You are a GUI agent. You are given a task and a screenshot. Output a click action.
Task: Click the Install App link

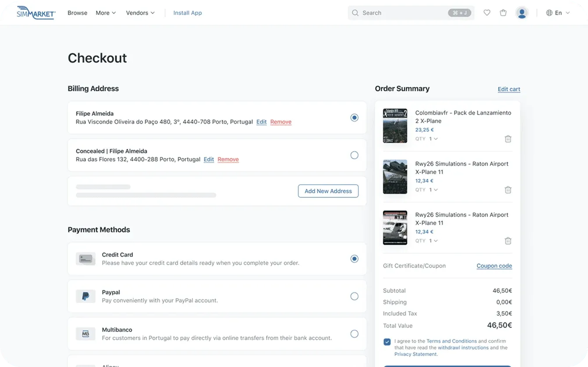[x=187, y=13]
